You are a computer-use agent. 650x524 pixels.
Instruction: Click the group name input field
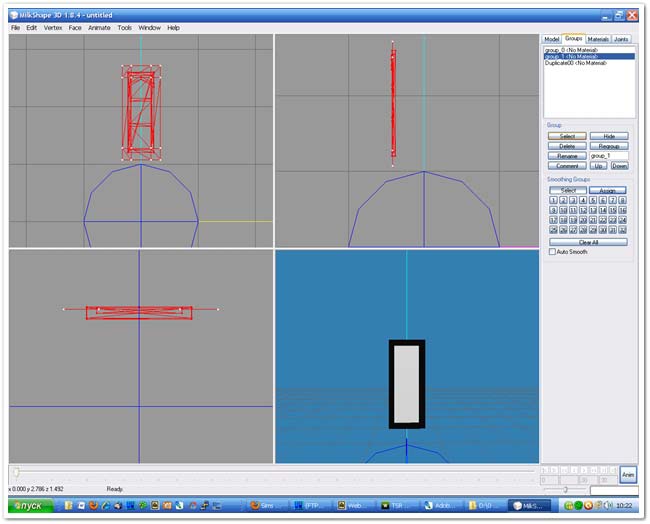click(x=608, y=156)
